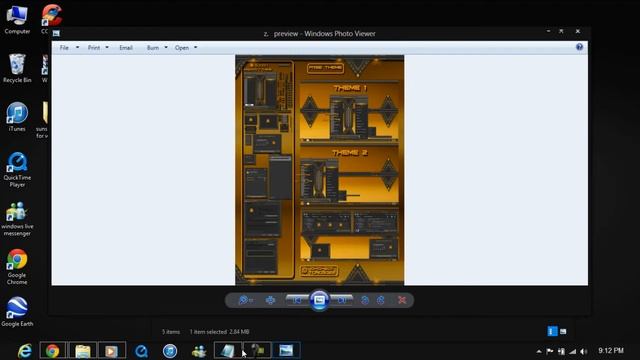This screenshot has width=640, height=360.
Task: Select the iTunes desktop shortcut
Action: click(17, 117)
